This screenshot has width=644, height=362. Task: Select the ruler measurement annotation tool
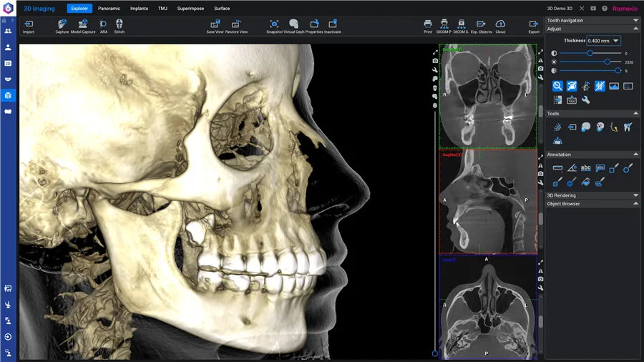557,168
